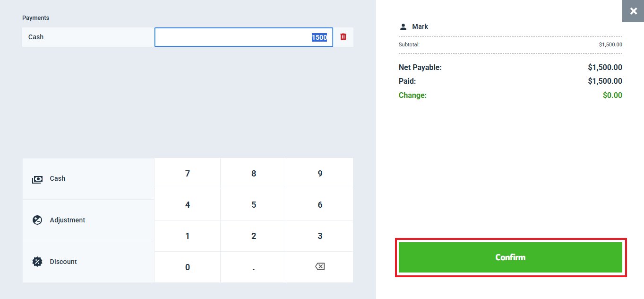Click the backspace key on the numpad
This screenshot has height=299, width=644.
point(320,267)
